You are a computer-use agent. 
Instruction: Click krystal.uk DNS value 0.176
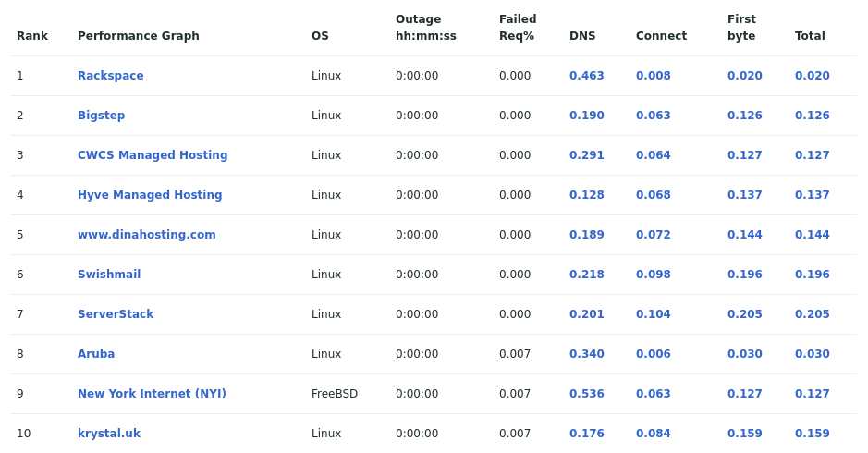coord(587,434)
